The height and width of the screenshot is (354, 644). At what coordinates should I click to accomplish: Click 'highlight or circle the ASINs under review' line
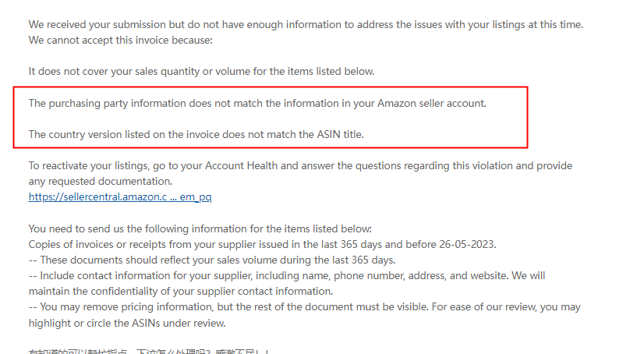tap(127, 323)
